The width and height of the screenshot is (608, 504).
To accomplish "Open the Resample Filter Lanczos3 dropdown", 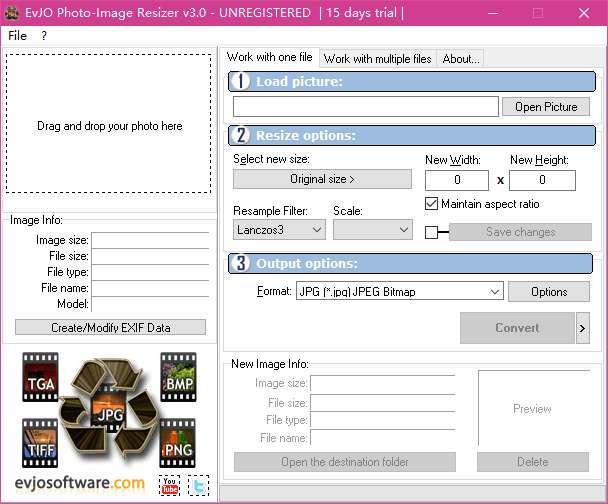I will coord(279,230).
